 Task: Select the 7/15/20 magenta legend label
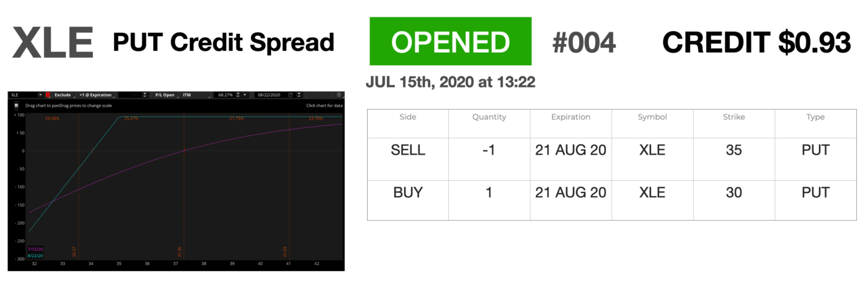[x=35, y=249]
